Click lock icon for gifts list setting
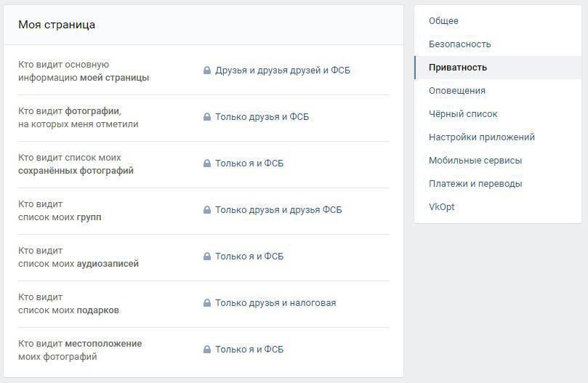The width and height of the screenshot is (588, 383). (x=207, y=303)
